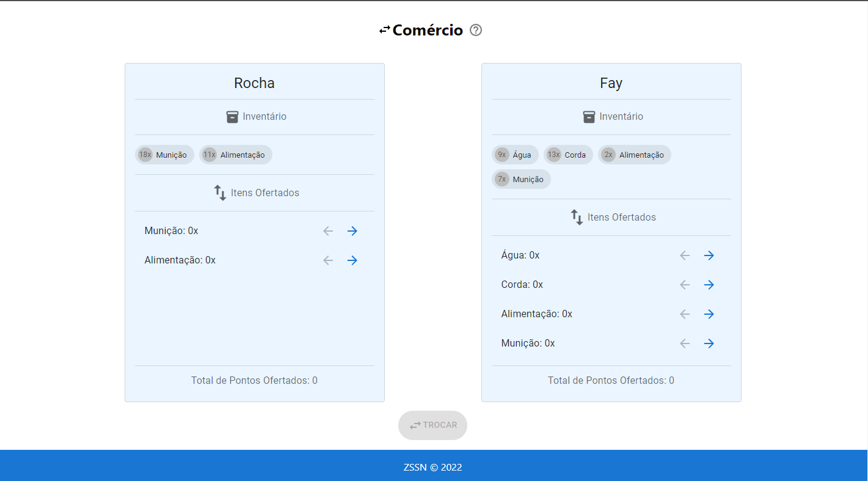Decrease Rocha's offered Alimentação with left arrow

click(328, 260)
